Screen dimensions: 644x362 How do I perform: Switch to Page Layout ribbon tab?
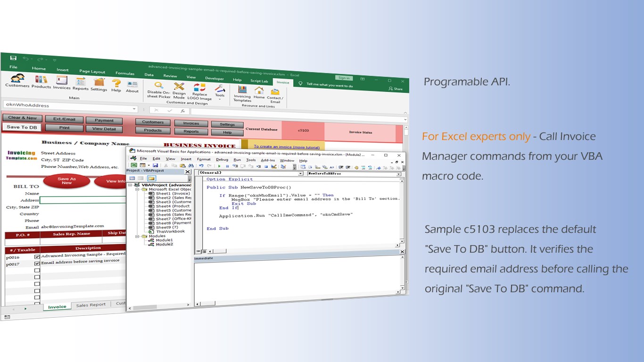(92, 72)
